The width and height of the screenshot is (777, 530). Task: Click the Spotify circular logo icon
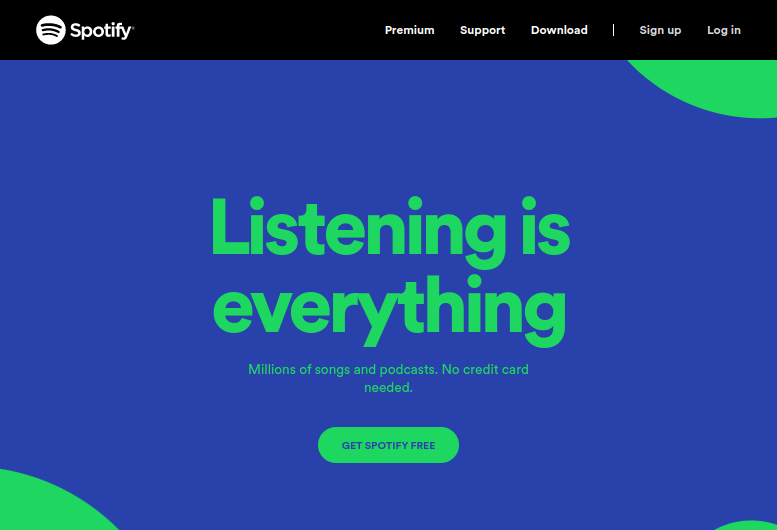click(x=51, y=30)
